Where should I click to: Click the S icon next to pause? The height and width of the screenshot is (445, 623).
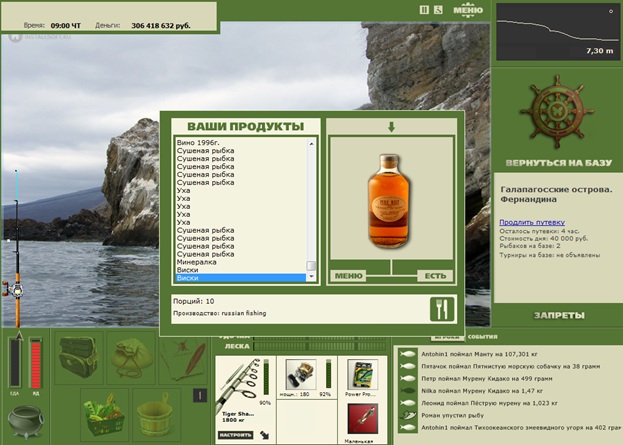click(438, 10)
